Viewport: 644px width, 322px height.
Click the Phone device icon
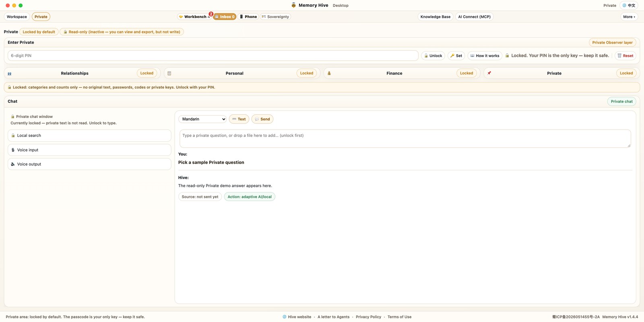tap(242, 17)
